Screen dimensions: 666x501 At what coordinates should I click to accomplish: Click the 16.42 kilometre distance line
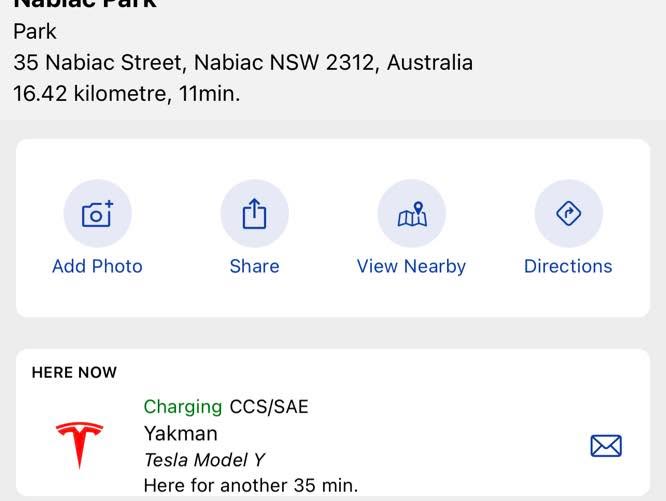[x=127, y=93]
